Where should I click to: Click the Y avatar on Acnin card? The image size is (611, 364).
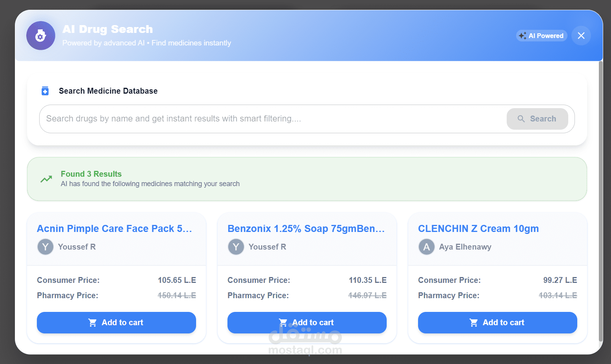(x=45, y=247)
